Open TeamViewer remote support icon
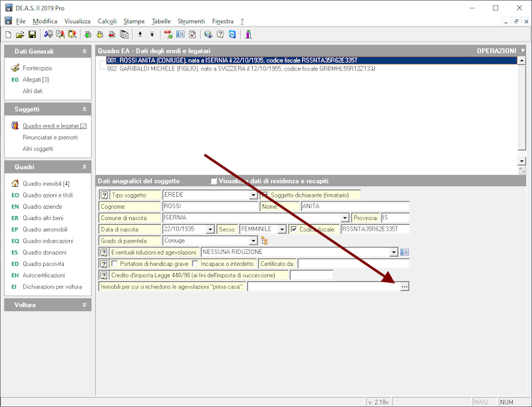 click(232, 34)
